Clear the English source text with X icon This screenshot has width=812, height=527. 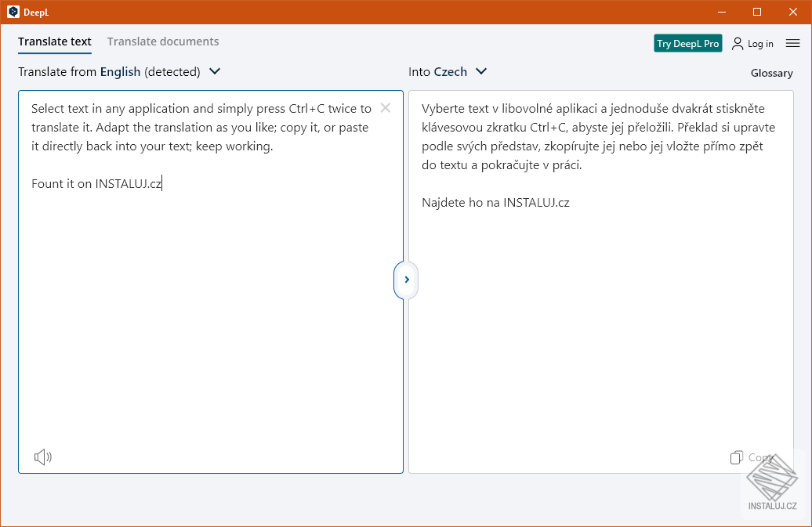coord(385,108)
